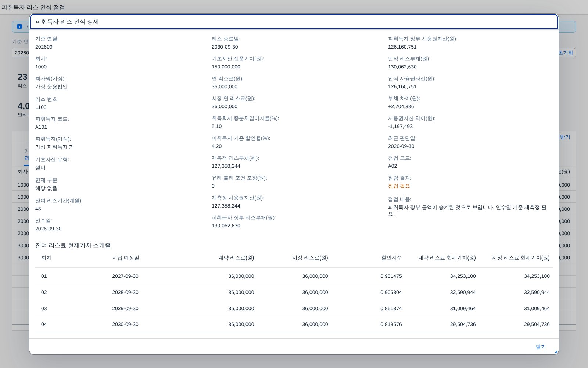588x368 pixels.
Task: Click the 지급 예정일 column header
Action: (x=126, y=258)
